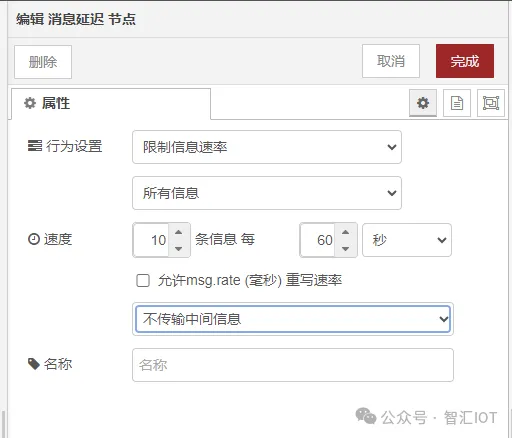
Task: Open the 秒 time unit dropdown
Action: coord(407,240)
